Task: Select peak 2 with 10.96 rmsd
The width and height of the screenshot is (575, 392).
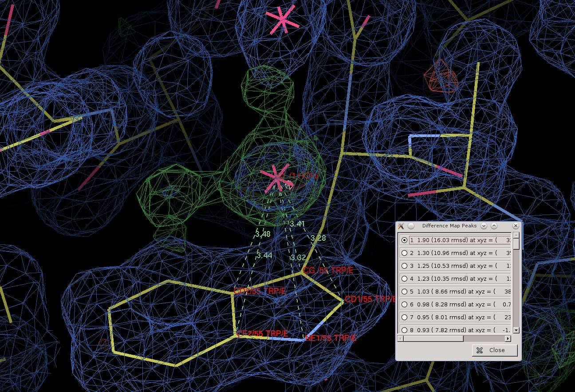Action: [x=404, y=253]
